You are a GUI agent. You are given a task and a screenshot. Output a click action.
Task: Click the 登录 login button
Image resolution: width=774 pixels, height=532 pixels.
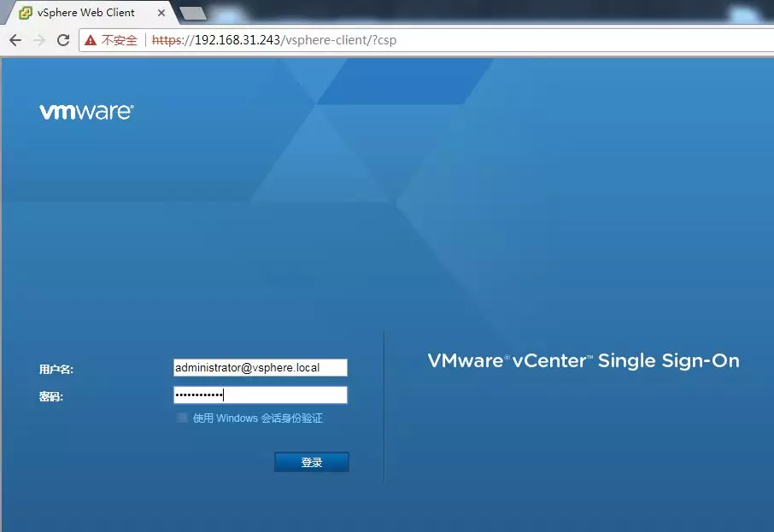point(312,462)
